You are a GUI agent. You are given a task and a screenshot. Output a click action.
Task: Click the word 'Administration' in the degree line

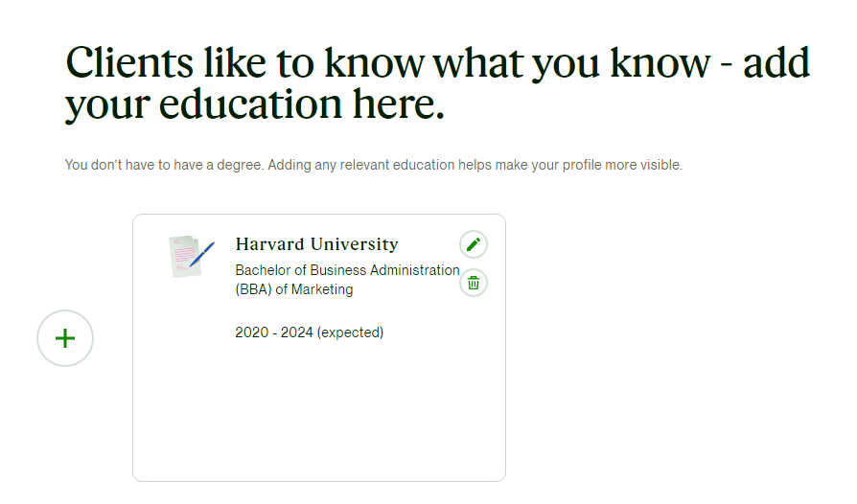pyautogui.click(x=415, y=270)
